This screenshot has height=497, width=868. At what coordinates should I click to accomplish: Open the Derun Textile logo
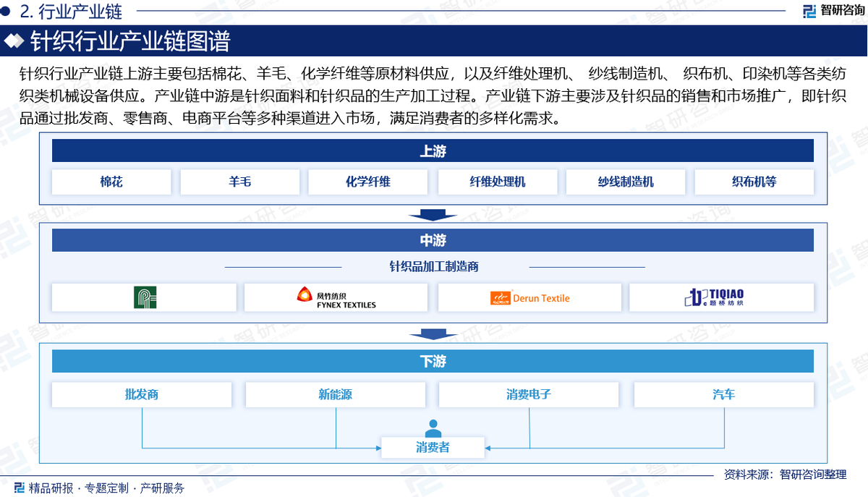click(x=529, y=297)
